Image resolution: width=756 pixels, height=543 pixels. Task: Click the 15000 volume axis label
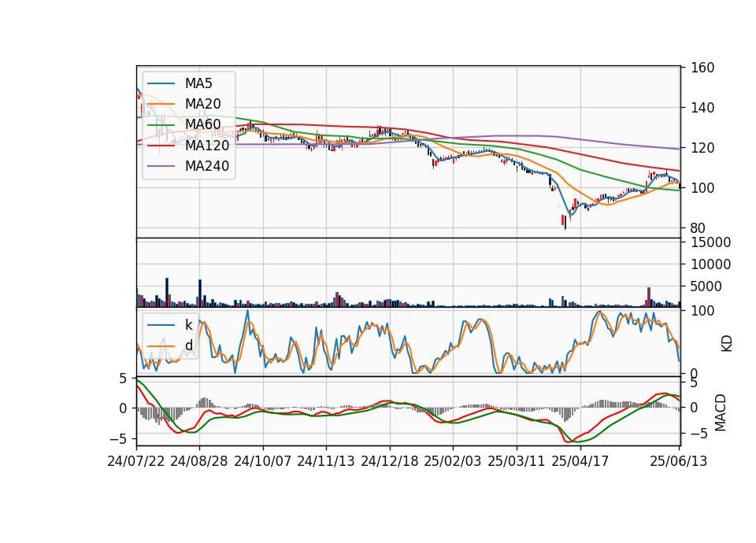pyautogui.click(x=710, y=242)
